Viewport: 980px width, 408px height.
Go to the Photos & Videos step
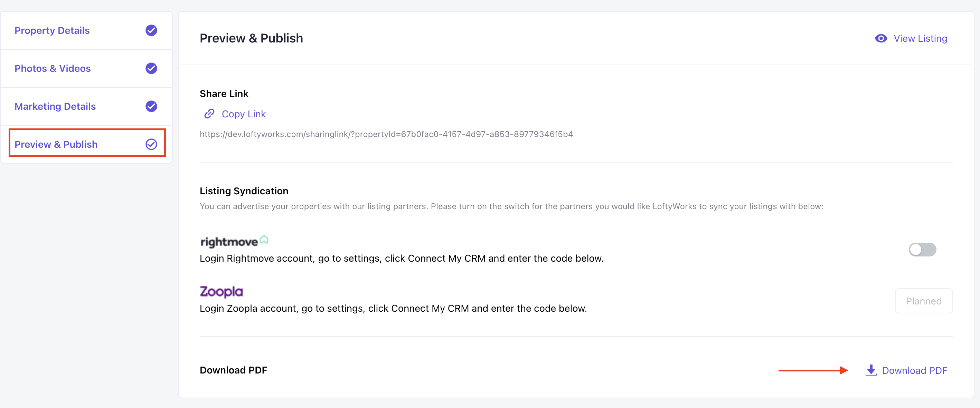[x=86, y=68]
